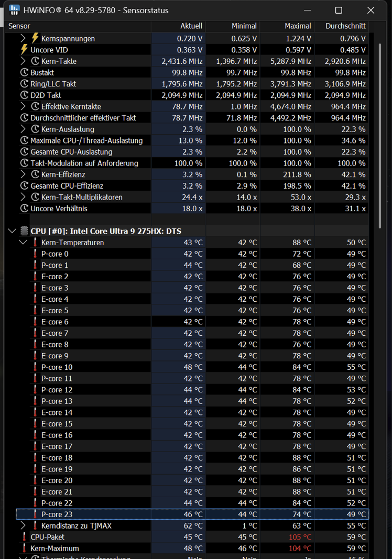Image resolution: width=392 pixels, height=559 pixels.
Task: Maximize the HWiNFO Sensorstatus window
Action: pos(339,10)
